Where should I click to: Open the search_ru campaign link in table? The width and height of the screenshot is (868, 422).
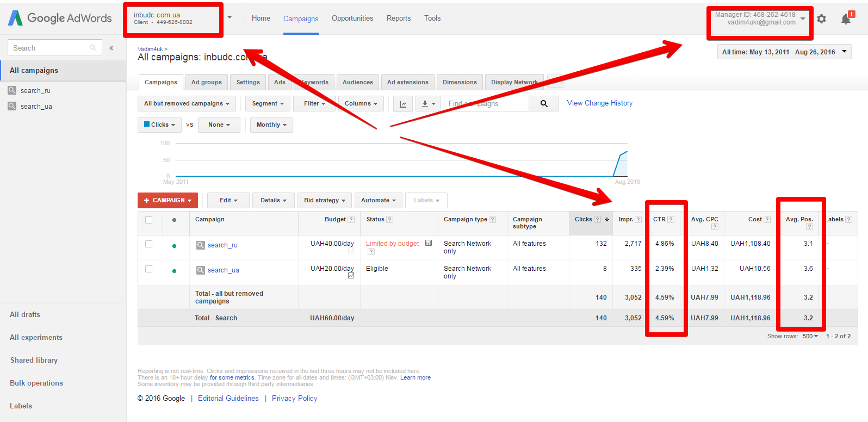[222, 245]
